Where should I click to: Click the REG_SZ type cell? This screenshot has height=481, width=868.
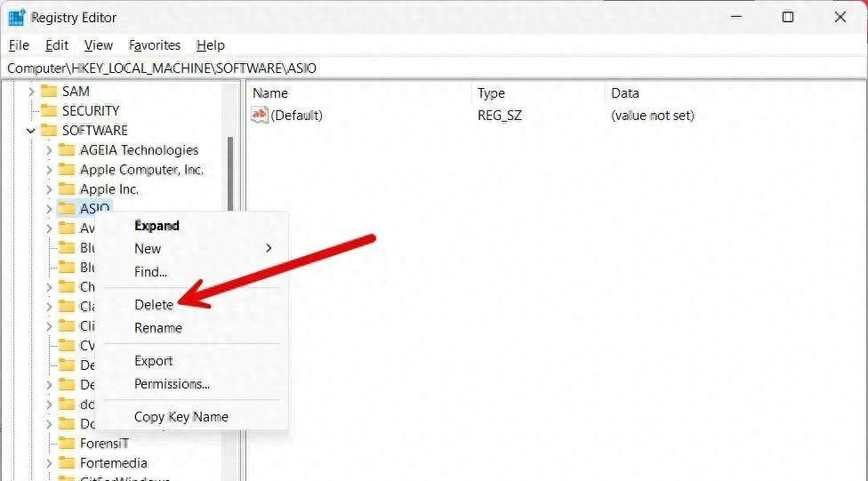pos(500,115)
